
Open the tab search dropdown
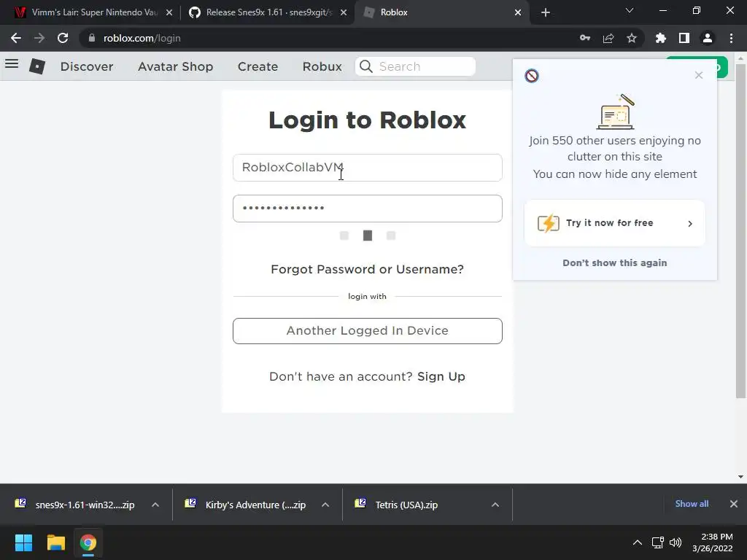(x=630, y=10)
